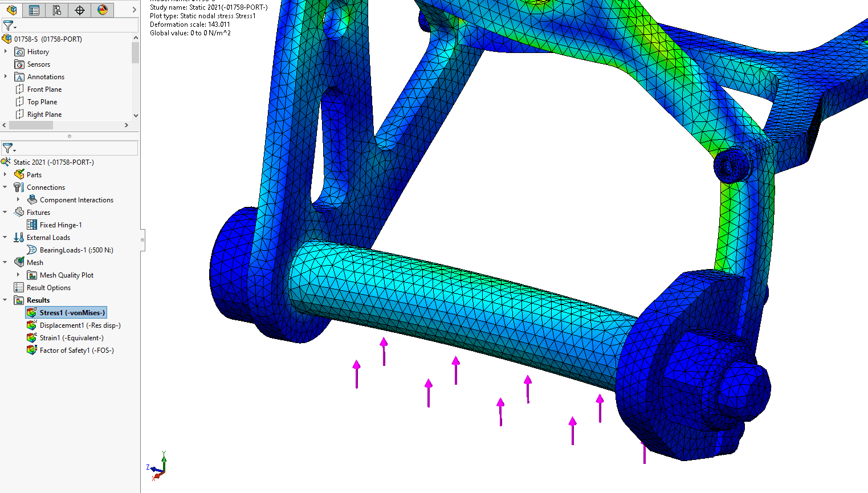This screenshot has width=868, height=493.
Task: Switch to the PropertyManager tab
Action: [34, 10]
